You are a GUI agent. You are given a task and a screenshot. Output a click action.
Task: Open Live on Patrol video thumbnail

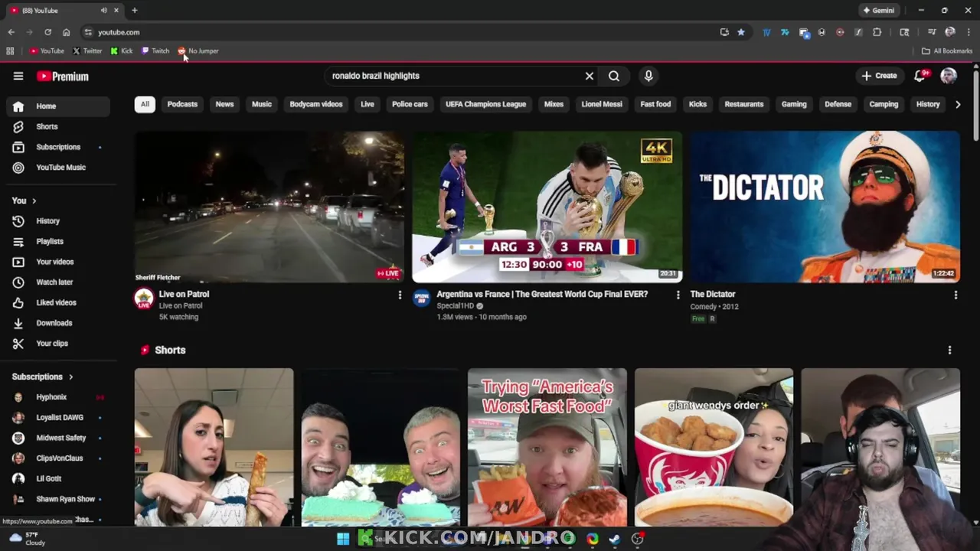pos(269,207)
